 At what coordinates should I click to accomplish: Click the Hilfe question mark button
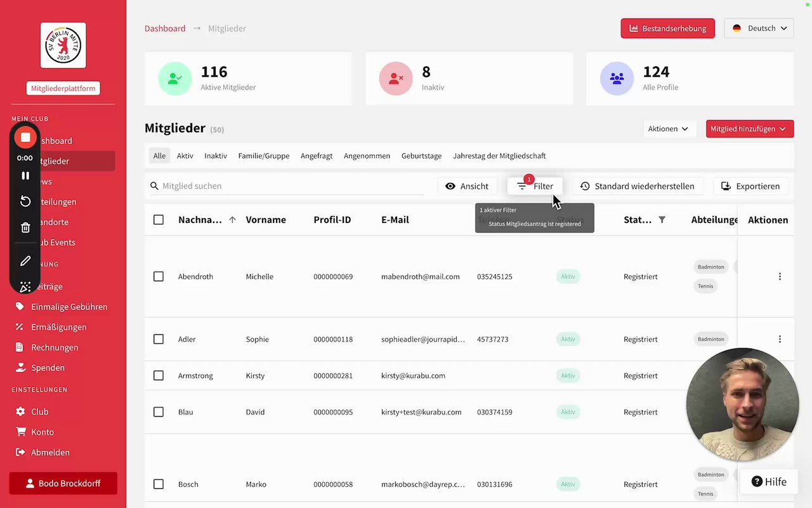tap(769, 481)
